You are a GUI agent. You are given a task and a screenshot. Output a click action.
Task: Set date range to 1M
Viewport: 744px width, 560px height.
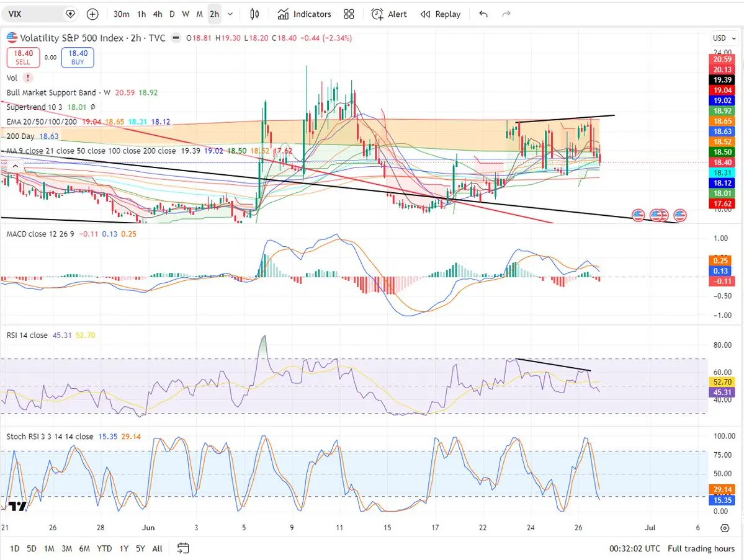point(49,549)
